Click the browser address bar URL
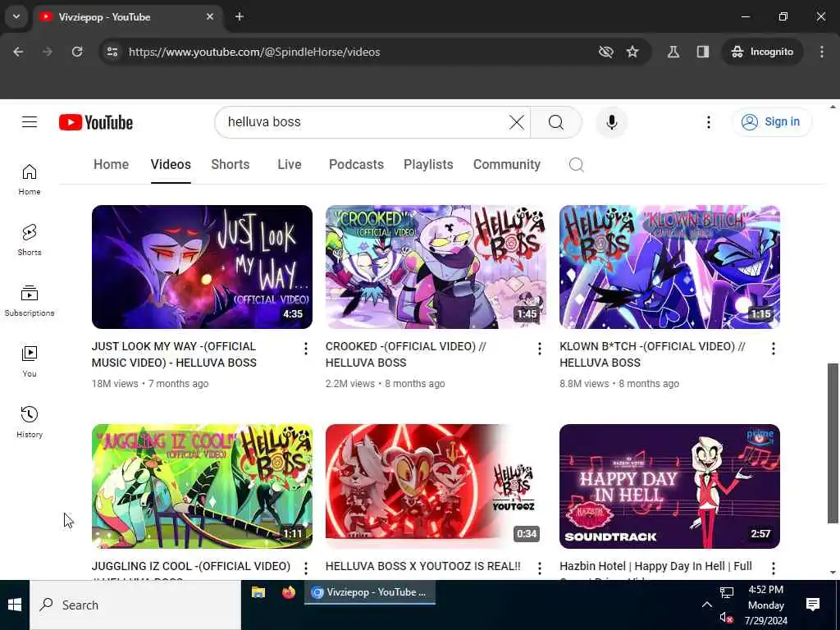The width and height of the screenshot is (840, 630). [254, 52]
